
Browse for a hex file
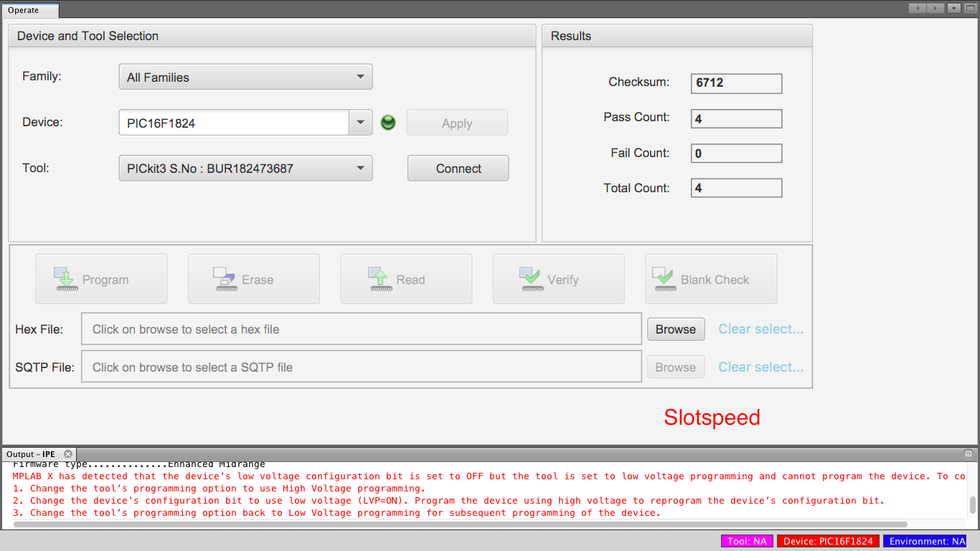coord(676,329)
